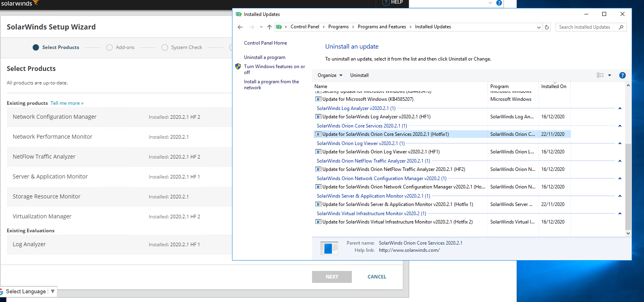Open HELP in the SolarWinds wizard header
Image resolution: width=644 pixels, height=302 pixels.
point(392,2)
